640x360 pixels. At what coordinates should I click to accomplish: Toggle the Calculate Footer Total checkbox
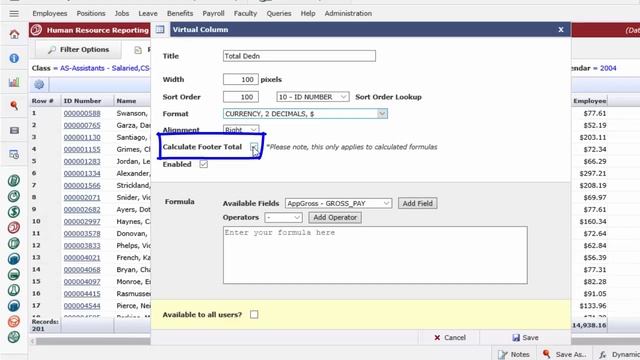coord(254,147)
